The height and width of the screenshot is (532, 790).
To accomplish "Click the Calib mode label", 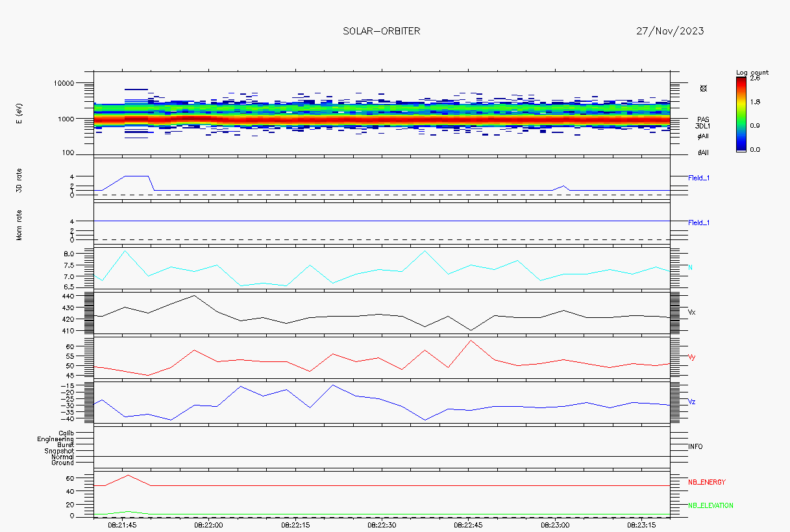I will (66, 433).
